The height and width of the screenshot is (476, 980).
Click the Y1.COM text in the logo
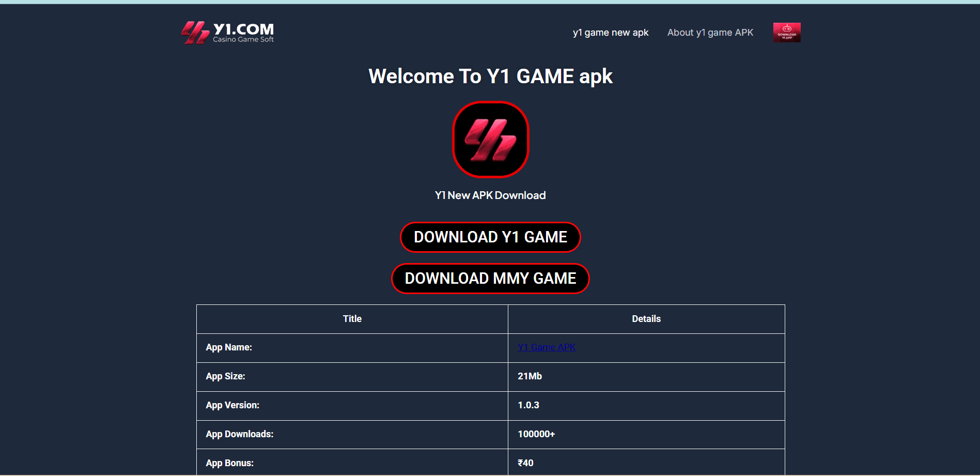click(x=243, y=29)
